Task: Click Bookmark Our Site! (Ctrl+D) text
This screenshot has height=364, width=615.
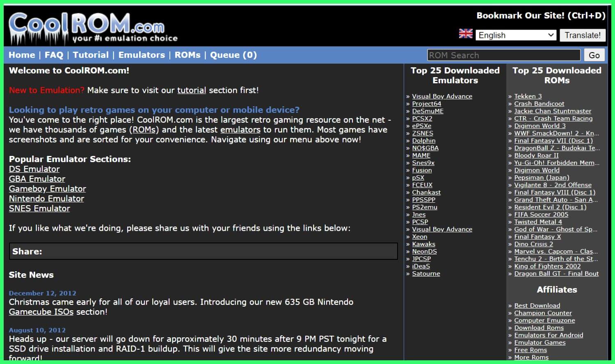Action: (541, 16)
